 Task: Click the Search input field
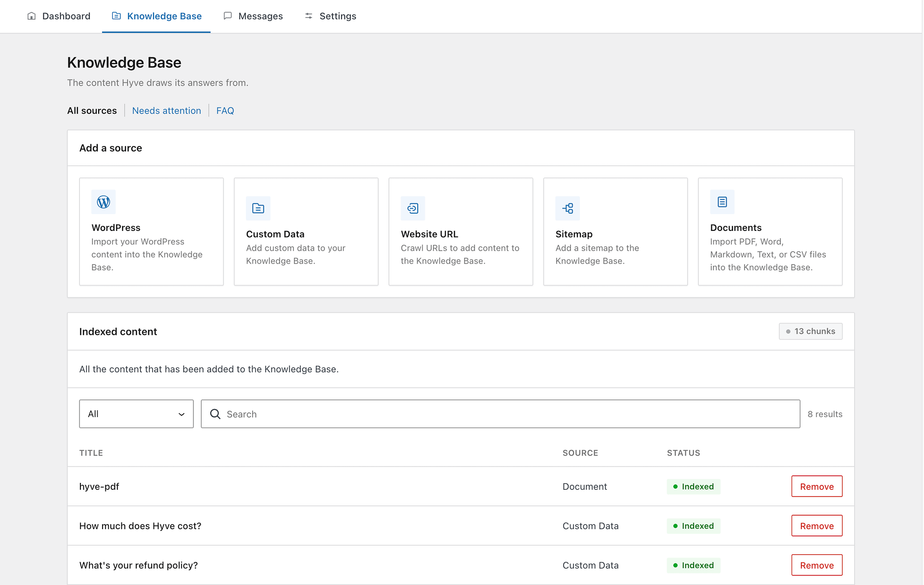pos(500,414)
